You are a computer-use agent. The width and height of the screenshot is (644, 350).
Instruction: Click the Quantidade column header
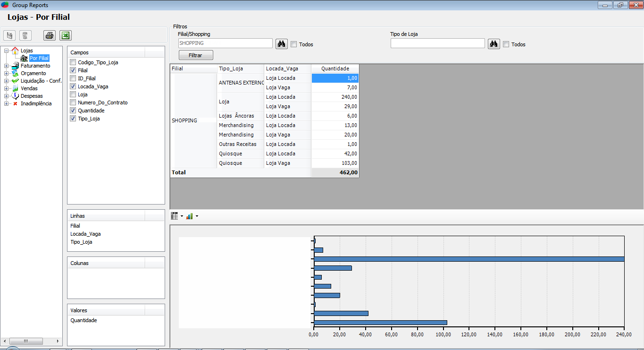(x=335, y=68)
